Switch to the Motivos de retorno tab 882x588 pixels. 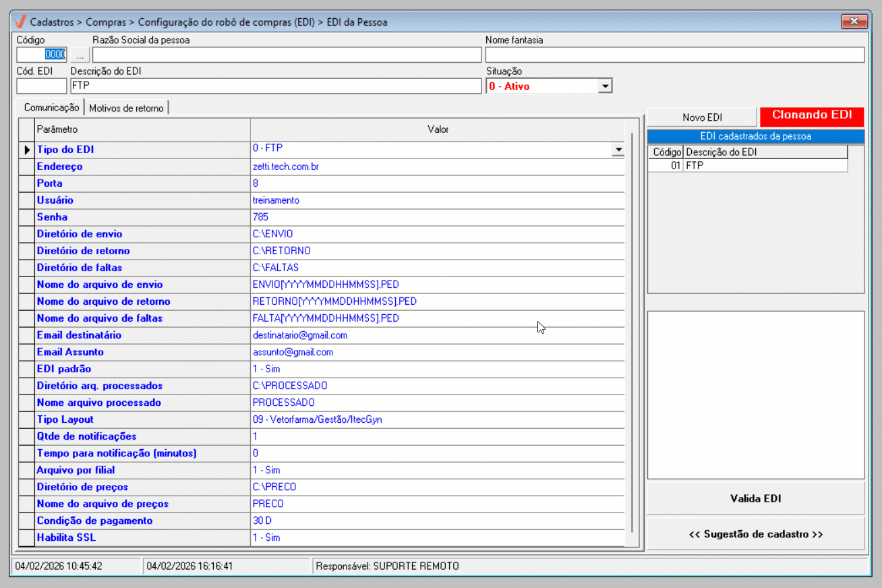pyautogui.click(x=126, y=108)
